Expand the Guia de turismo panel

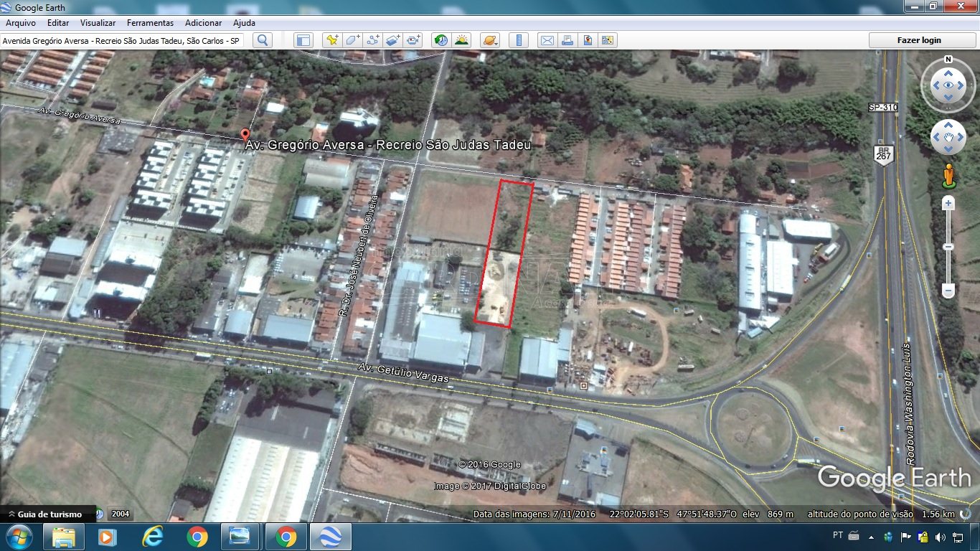(47, 514)
